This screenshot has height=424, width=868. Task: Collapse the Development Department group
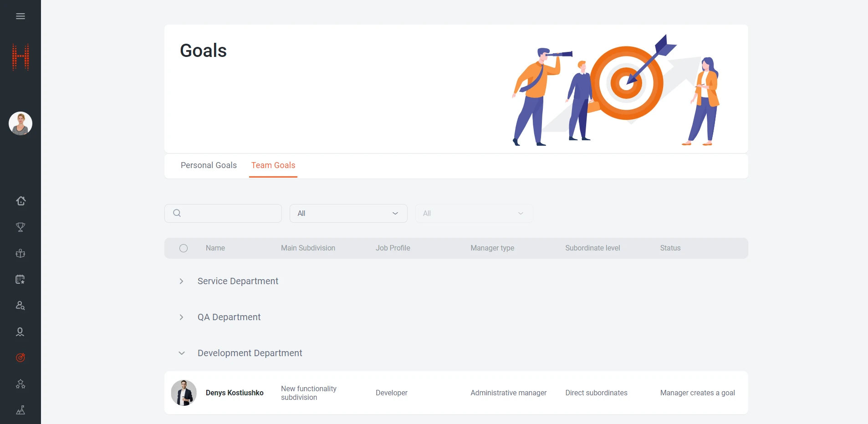(x=182, y=353)
